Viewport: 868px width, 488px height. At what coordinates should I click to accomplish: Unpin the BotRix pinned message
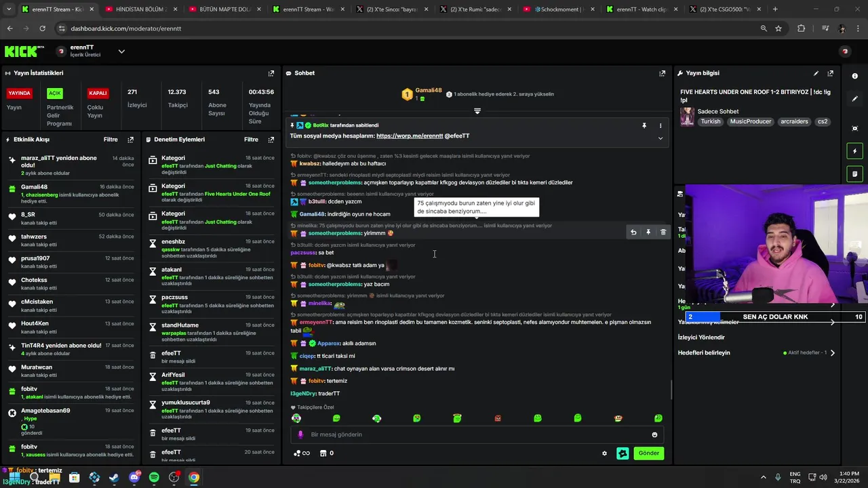(644, 125)
